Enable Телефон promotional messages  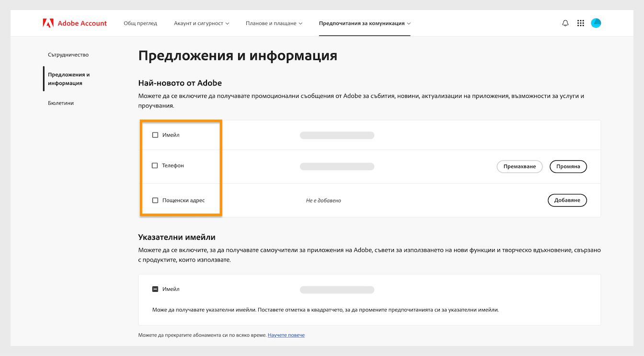155,165
